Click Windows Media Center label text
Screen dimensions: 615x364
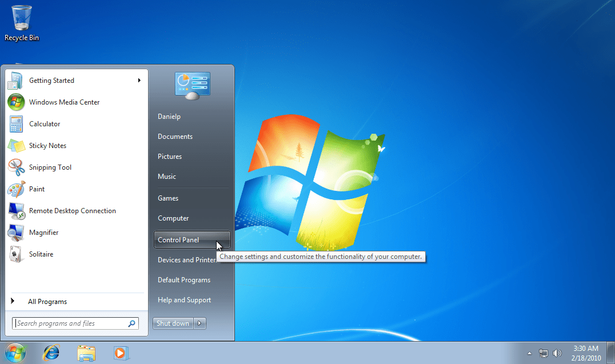pos(65,102)
